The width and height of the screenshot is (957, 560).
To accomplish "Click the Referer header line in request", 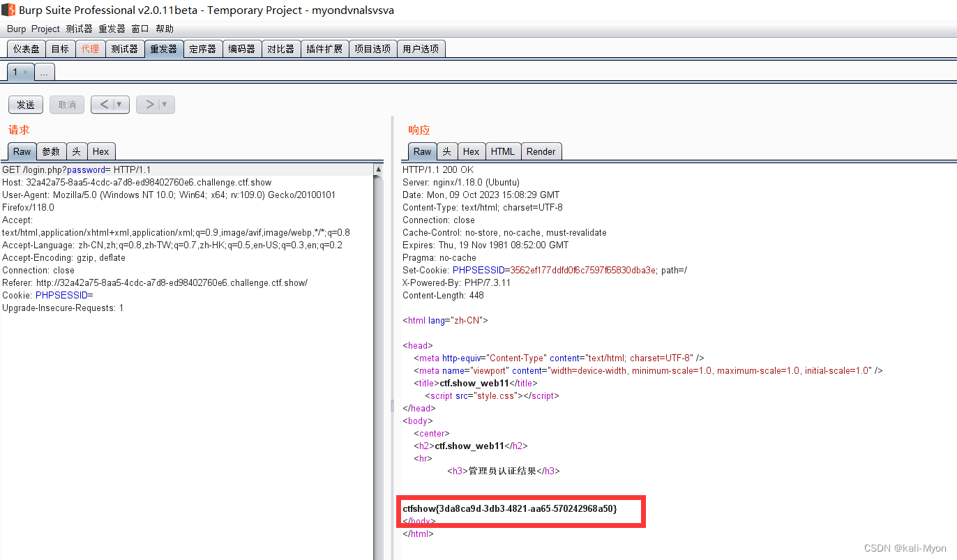I will coord(155,282).
